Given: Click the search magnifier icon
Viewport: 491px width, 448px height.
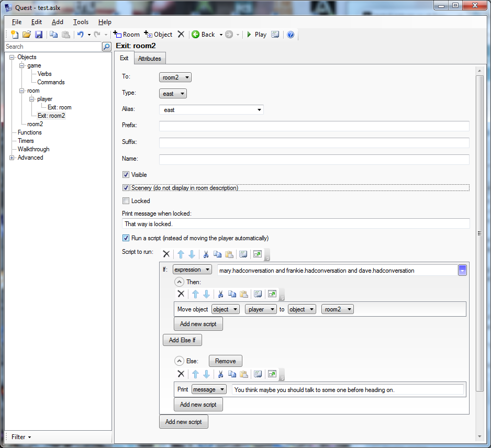Looking at the screenshot, I should 106,47.
